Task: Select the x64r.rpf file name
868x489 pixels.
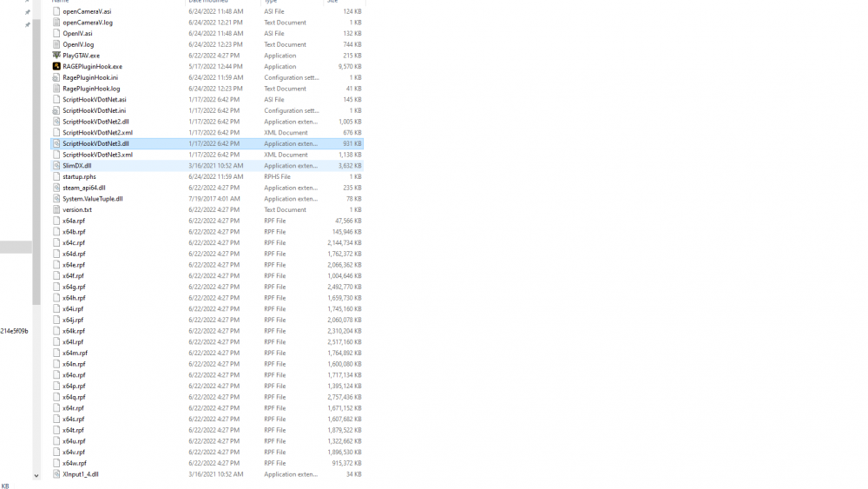Action: tap(73, 408)
